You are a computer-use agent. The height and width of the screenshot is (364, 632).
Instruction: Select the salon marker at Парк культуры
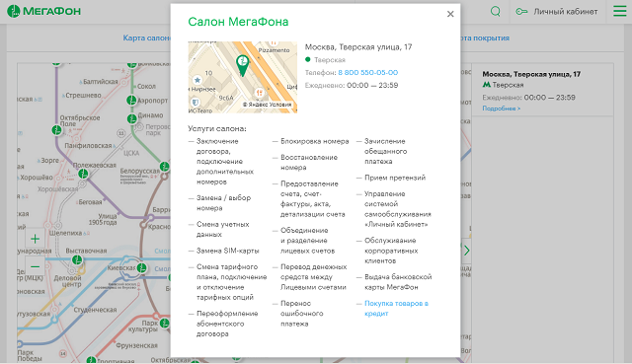(x=165, y=323)
